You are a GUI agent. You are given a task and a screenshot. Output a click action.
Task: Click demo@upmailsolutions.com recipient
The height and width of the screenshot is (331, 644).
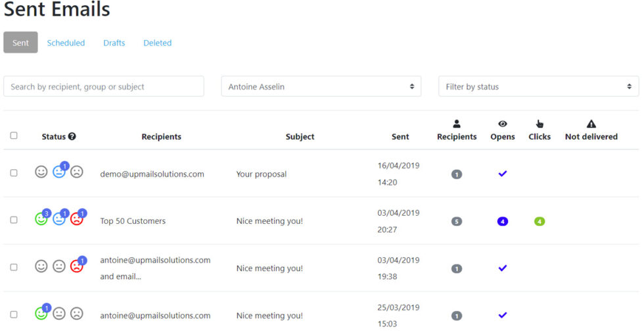click(152, 174)
